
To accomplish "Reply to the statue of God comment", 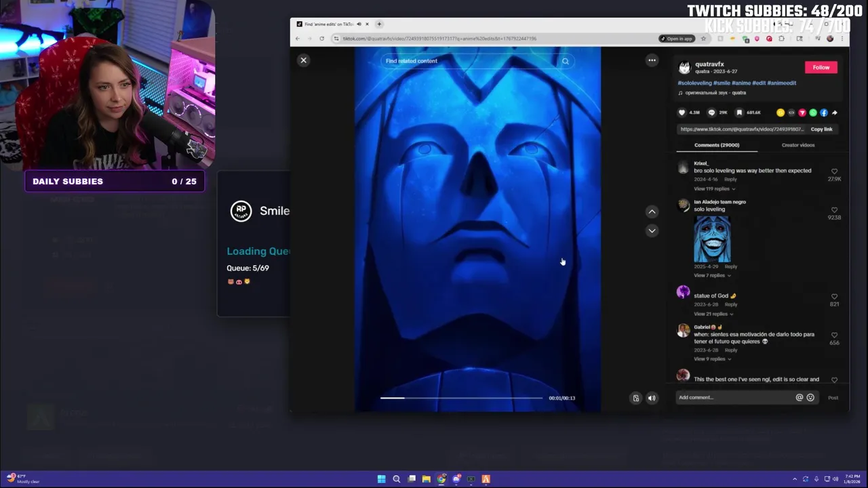I will 730,304.
